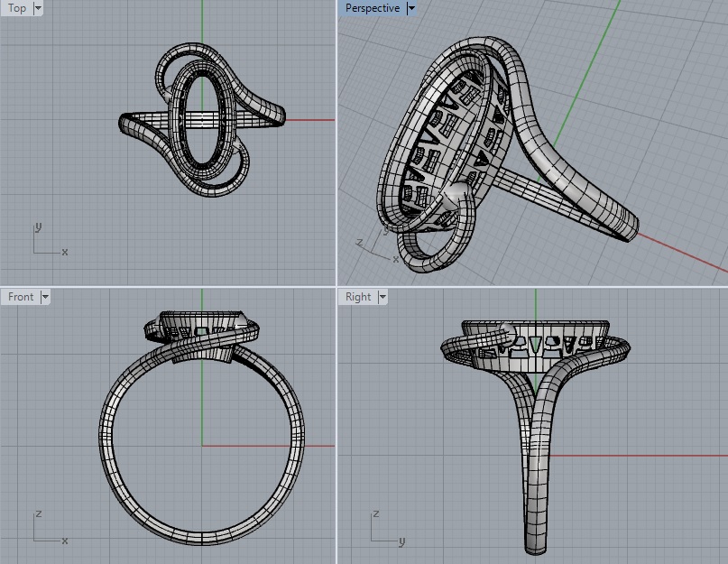Viewport: 728px width, 564px height.
Task: Click the gem setting atop the Front view ring
Action: [x=203, y=322]
